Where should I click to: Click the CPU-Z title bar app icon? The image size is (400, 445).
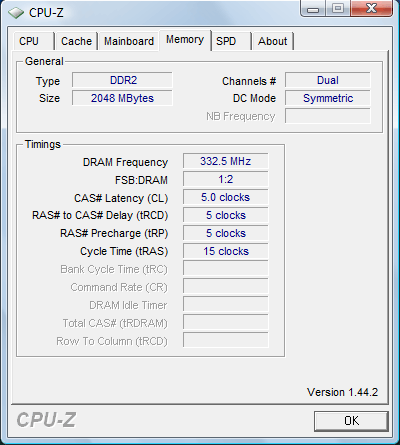(x=16, y=13)
